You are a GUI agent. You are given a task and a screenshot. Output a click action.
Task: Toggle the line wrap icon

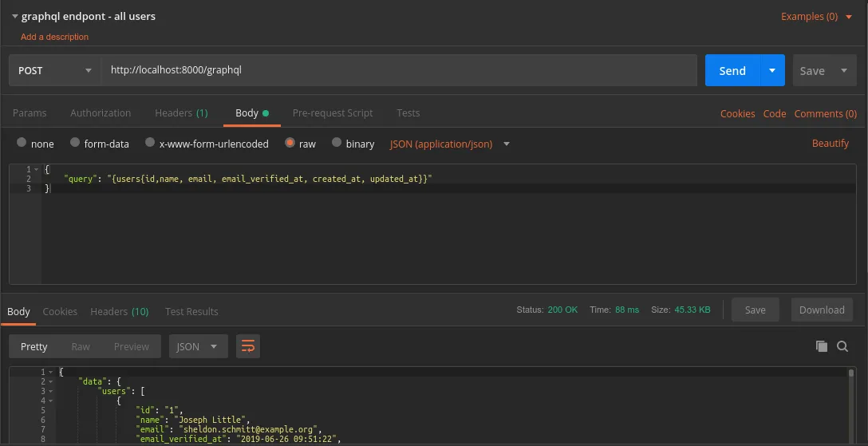(248, 346)
